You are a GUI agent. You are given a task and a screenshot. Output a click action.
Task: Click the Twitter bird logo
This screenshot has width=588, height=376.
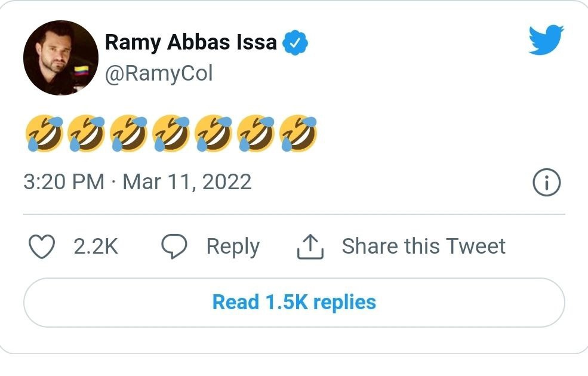tap(546, 39)
